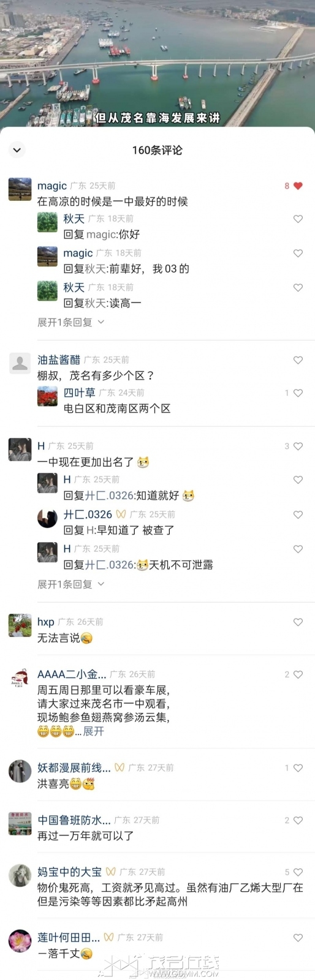Tap the video preview above comments
Screen dimensions: 315x980
click(x=157, y=62)
